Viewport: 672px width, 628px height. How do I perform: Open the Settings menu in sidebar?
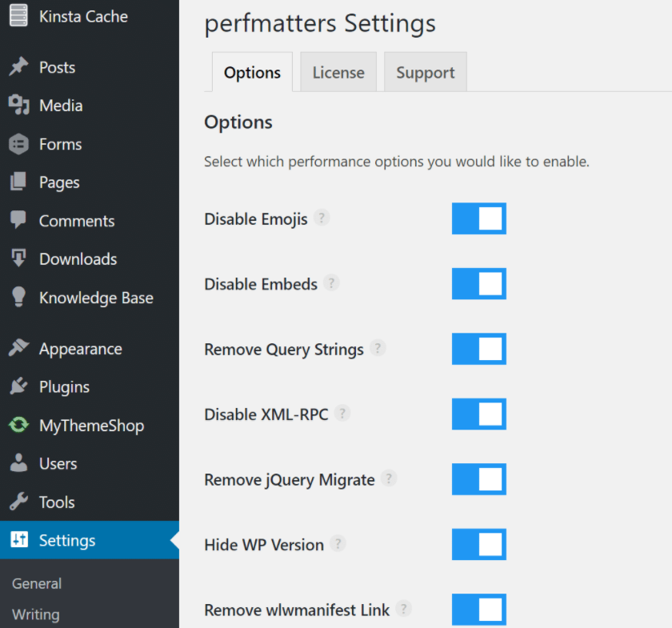[x=67, y=541]
